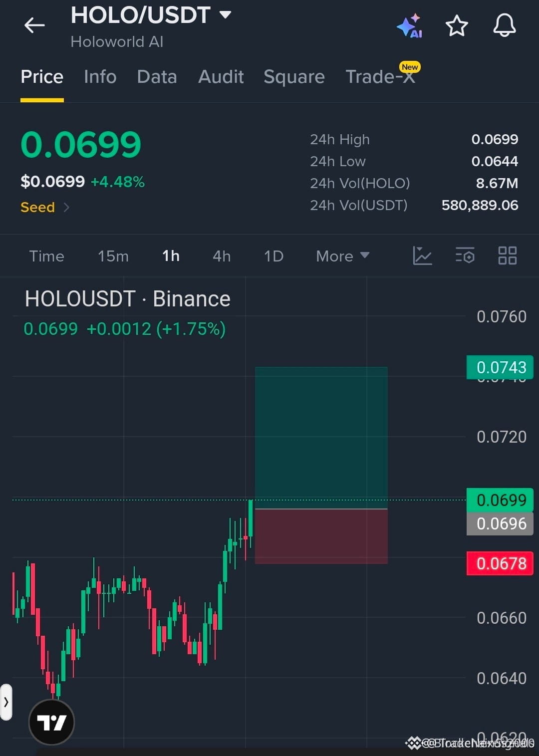Switch to the Data tab
This screenshot has height=756, width=539.
[x=157, y=77]
